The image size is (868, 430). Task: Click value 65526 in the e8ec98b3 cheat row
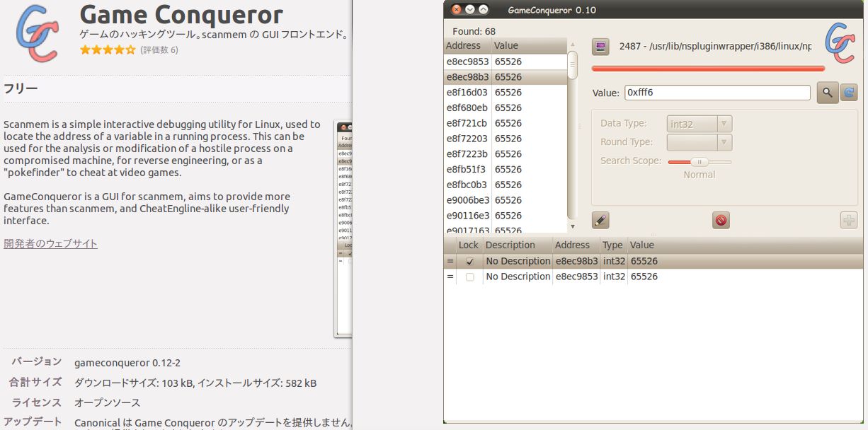(644, 261)
